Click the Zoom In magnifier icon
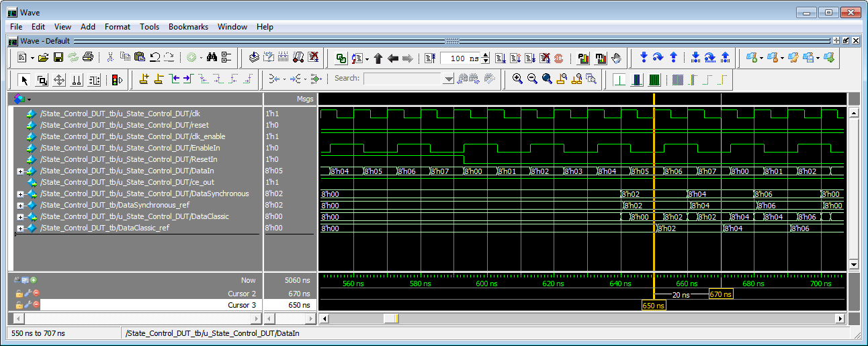Screen dimensions: 868x346 tap(517, 79)
